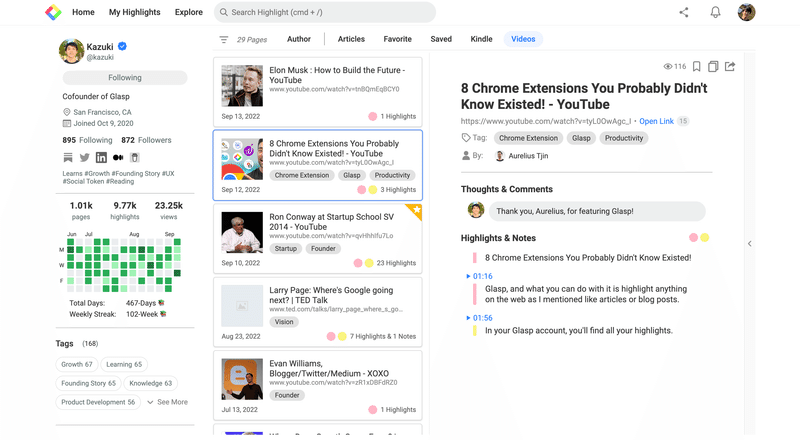
Task: Open the Elon Musk video thumbnail
Action: point(242,86)
